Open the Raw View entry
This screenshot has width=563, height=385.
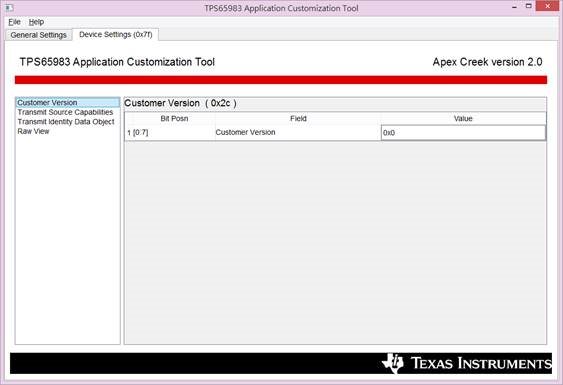pos(33,131)
